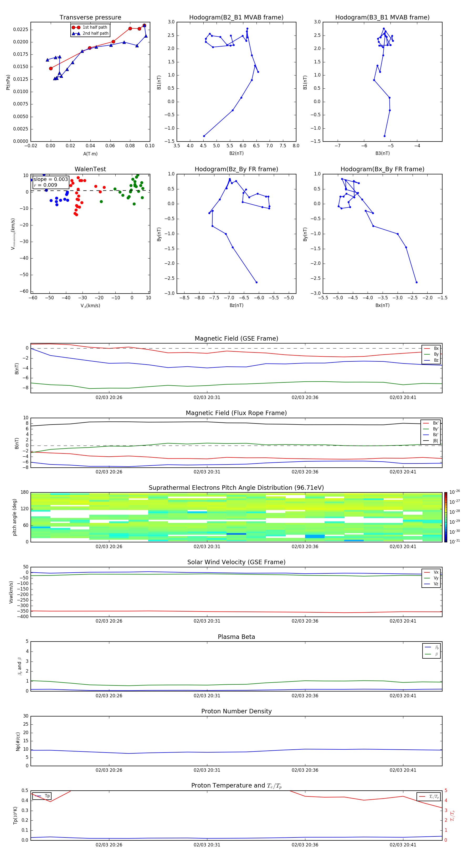Click the "A(T·m)" x-axis label
This screenshot has height=868, width=473.
pyautogui.click(x=90, y=154)
